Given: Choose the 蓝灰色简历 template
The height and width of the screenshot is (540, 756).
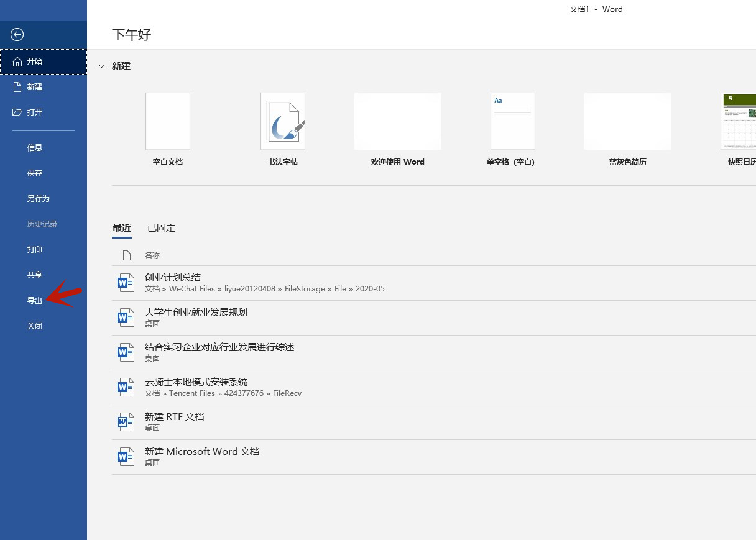Looking at the screenshot, I should [x=628, y=121].
